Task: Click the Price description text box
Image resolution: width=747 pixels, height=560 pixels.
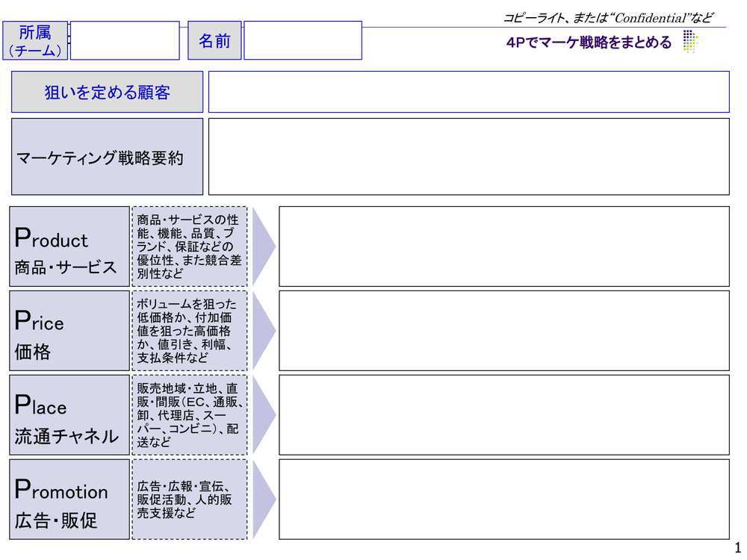Action: pos(190,331)
